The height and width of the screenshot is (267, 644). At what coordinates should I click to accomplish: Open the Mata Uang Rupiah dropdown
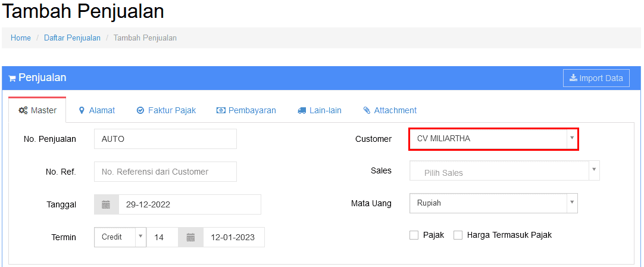pyautogui.click(x=493, y=203)
